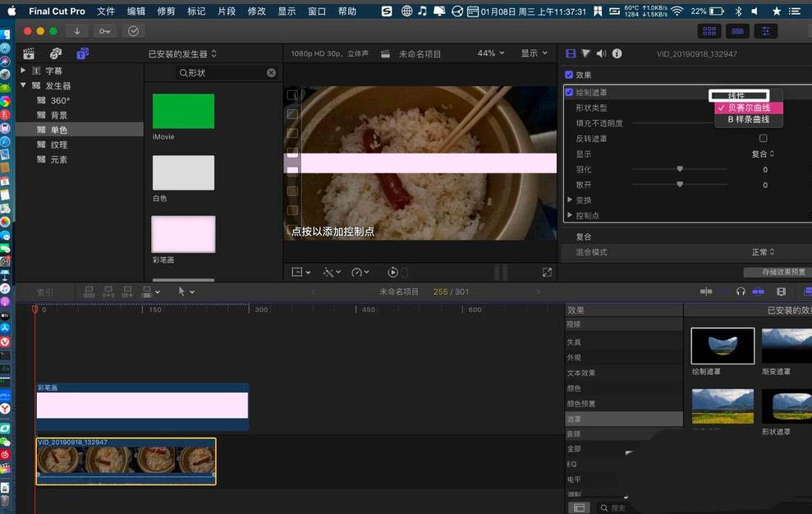The height and width of the screenshot is (514, 812).
Task: Open the info inspector icon
Action: point(617,53)
